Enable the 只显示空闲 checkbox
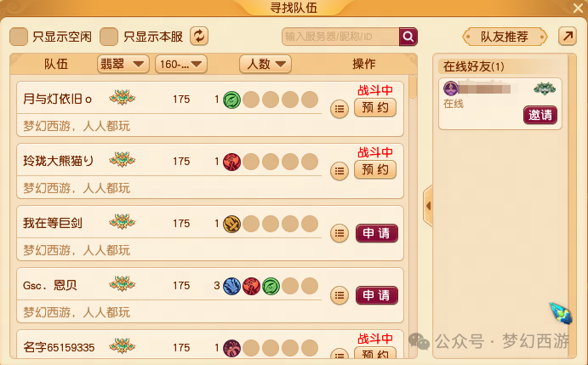588x365 pixels. 19,37
